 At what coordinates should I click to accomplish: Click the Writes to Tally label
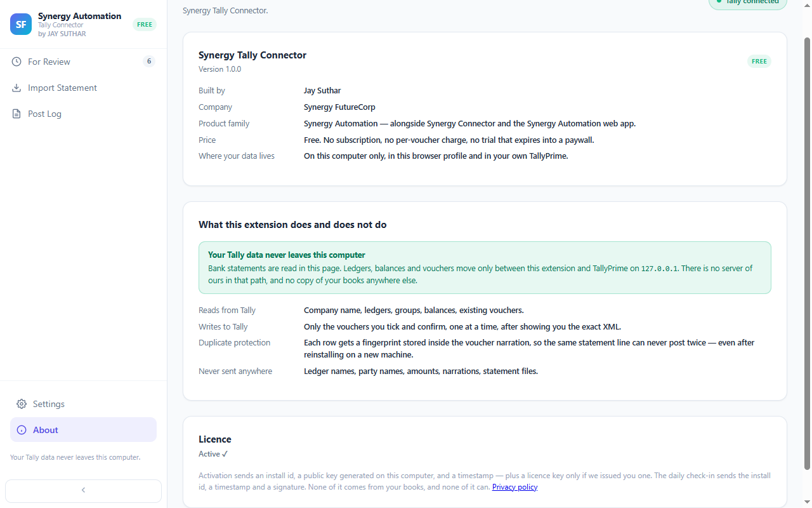(x=223, y=327)
